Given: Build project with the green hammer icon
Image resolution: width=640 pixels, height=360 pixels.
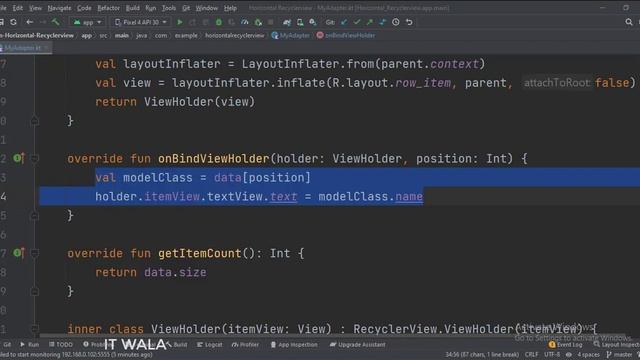Looking at the screenshot, I should tap(55, 22).
